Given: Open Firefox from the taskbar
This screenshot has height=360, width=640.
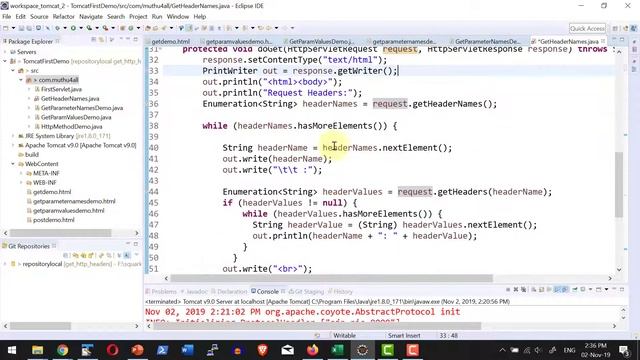Looking at the screenshot, I should click(x=313, y=350).
